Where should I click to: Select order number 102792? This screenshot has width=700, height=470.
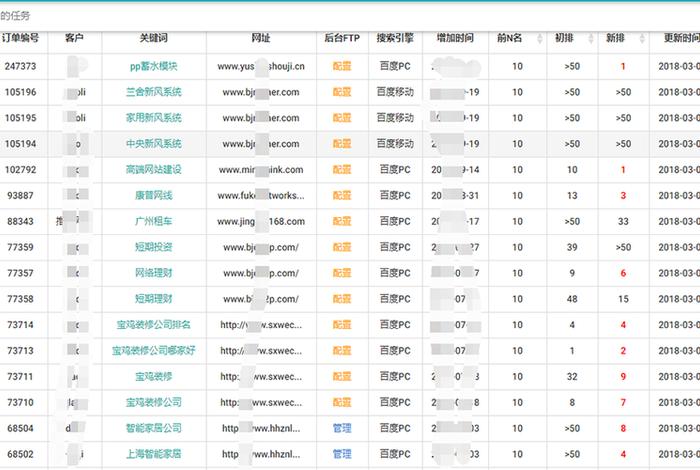(21, 170)
